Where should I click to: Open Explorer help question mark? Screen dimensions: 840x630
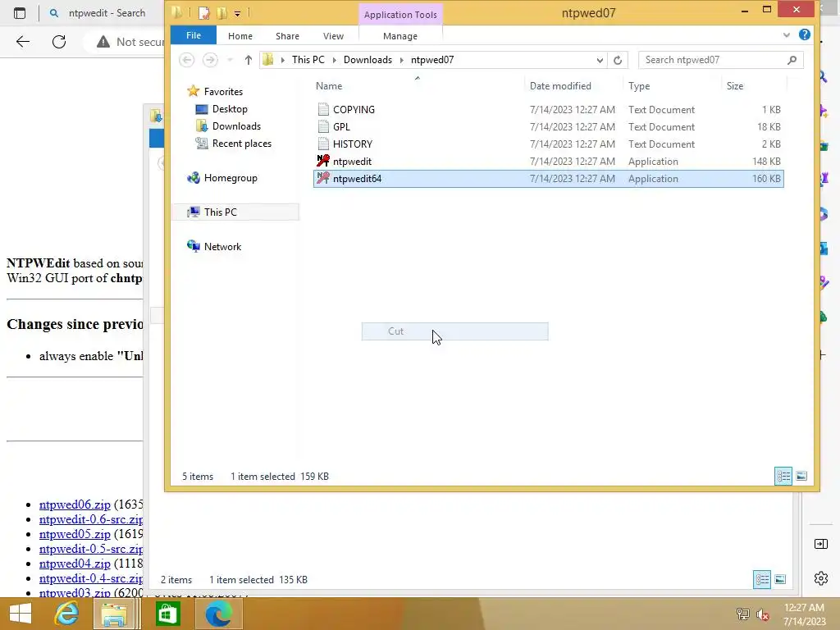(x=804, y=34)
